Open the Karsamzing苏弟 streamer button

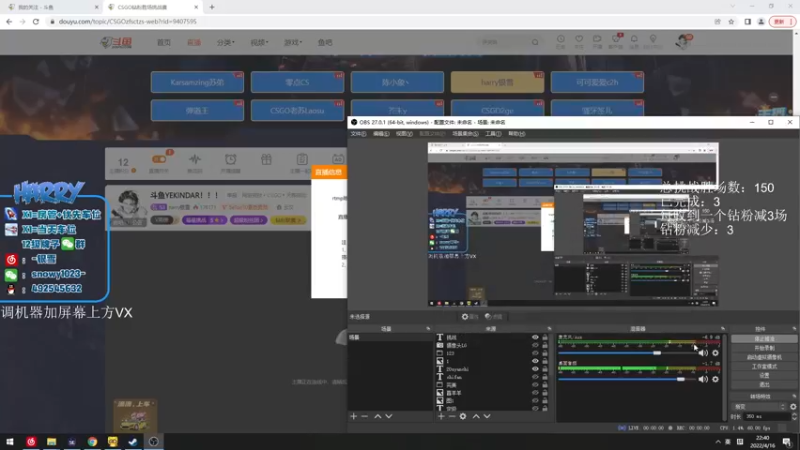(x=197, y=82)
